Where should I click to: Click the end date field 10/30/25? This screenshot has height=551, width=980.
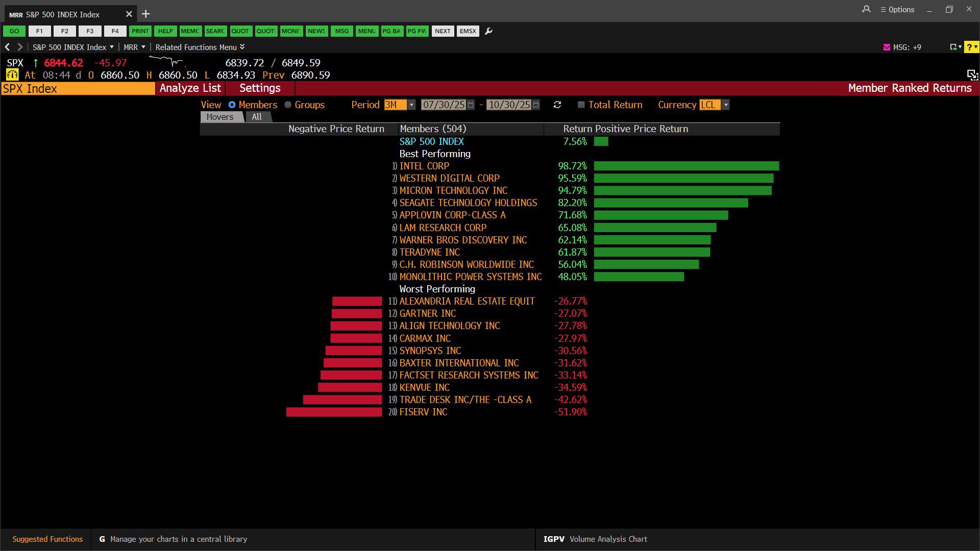(x=509, y=105)
